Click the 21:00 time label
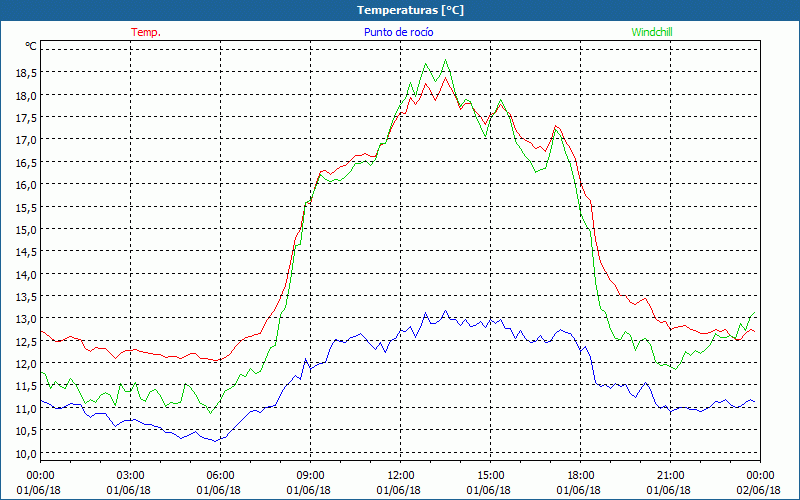This screenshot has width=800, height=500. (x=670, y=476)
